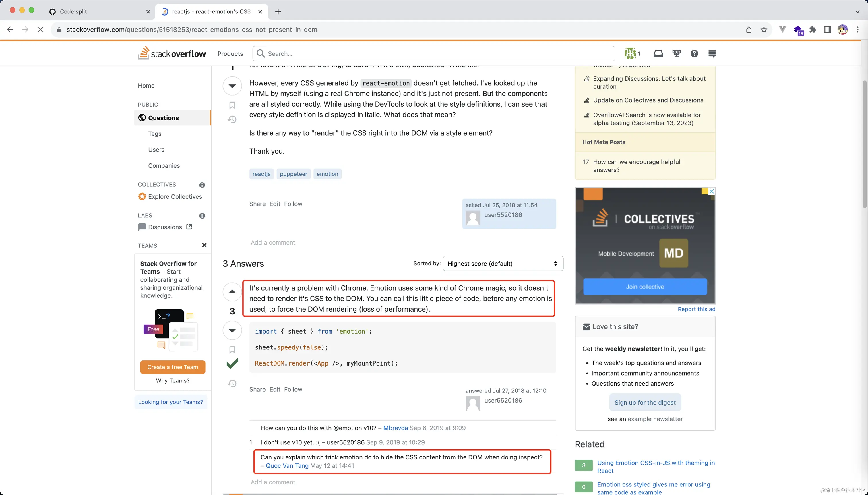This screenshot has height=495, width=868.
Task: Show question history via the clock icon
Action: (232, 119)
